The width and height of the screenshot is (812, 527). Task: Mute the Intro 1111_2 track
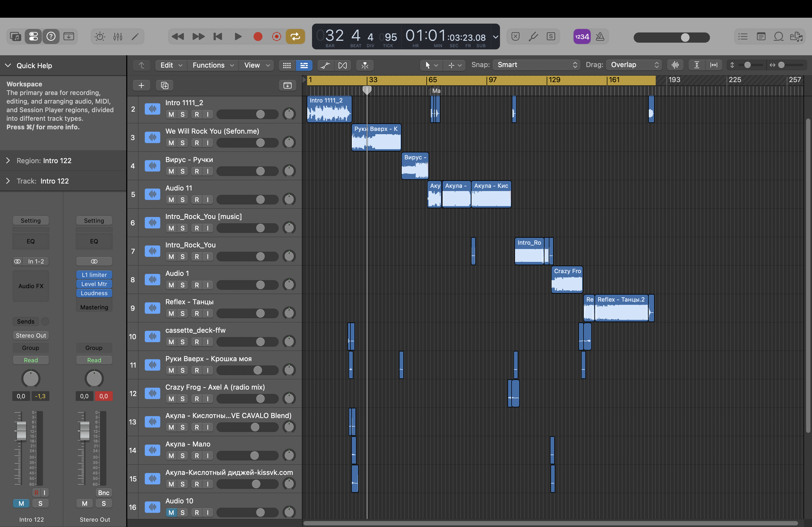coord(171,115)
